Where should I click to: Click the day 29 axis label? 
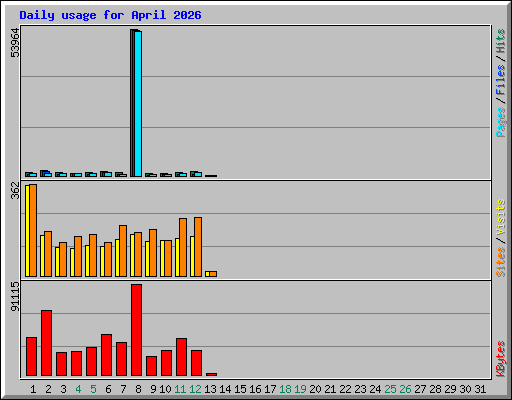click(x=450, y=389)
